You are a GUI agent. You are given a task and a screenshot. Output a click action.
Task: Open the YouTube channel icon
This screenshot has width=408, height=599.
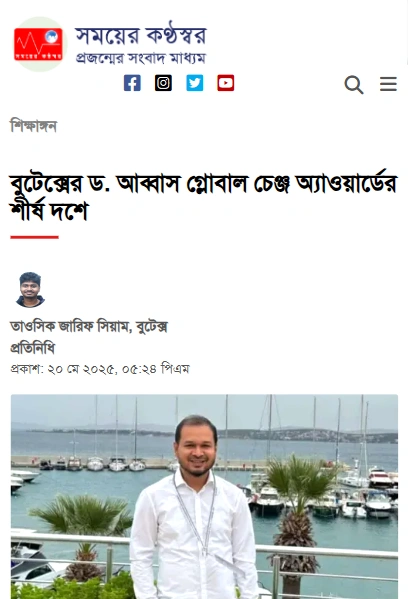click(x=226, y=83)
